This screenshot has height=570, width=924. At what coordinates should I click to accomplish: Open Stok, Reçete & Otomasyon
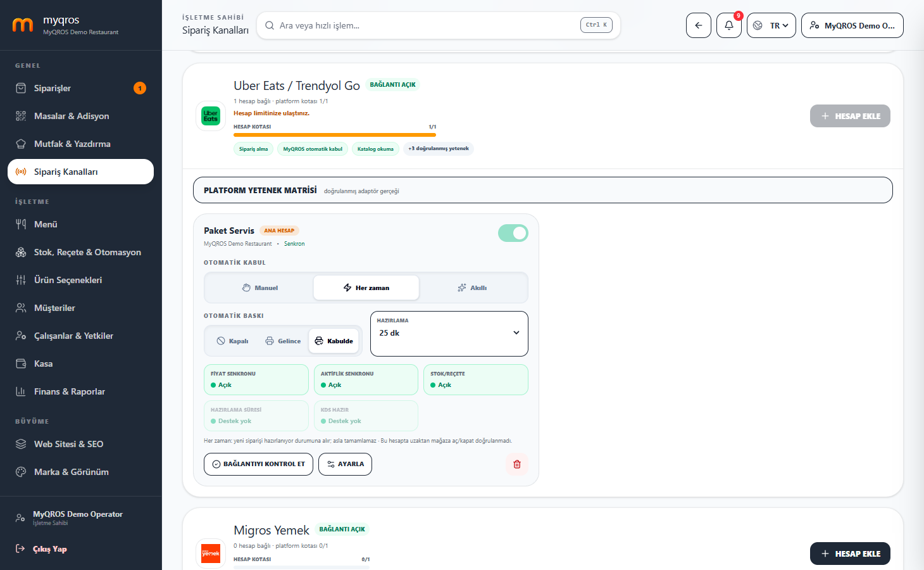80,252
